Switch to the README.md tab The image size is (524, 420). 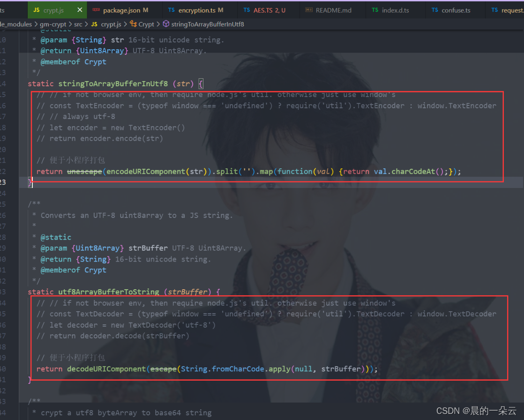coord(334,9)
